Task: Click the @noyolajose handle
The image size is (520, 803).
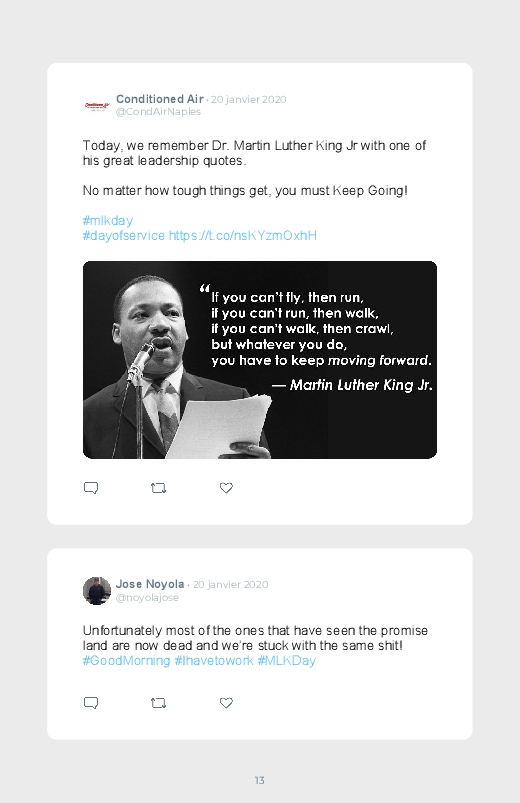Action: click(x=147, y=598)
